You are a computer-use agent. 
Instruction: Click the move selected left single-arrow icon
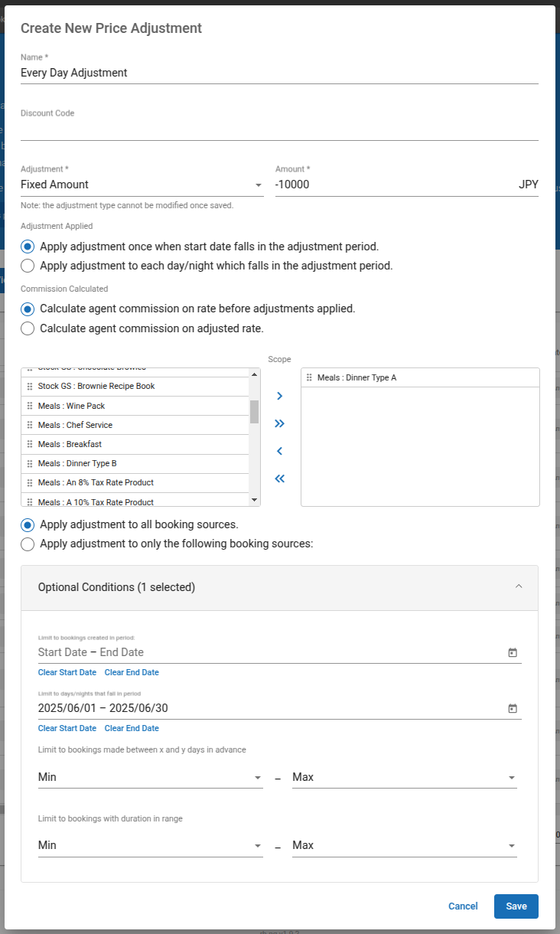(279, 451)
